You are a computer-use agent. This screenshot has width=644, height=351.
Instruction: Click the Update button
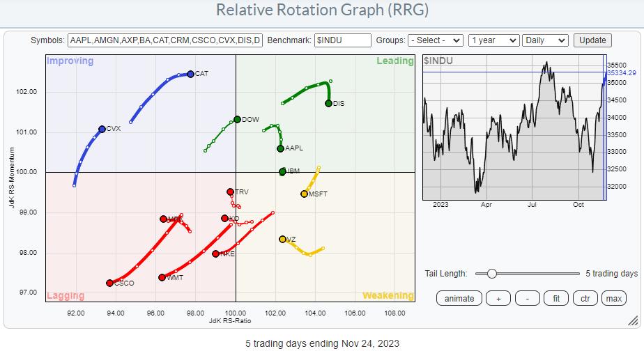click(592, 40)
